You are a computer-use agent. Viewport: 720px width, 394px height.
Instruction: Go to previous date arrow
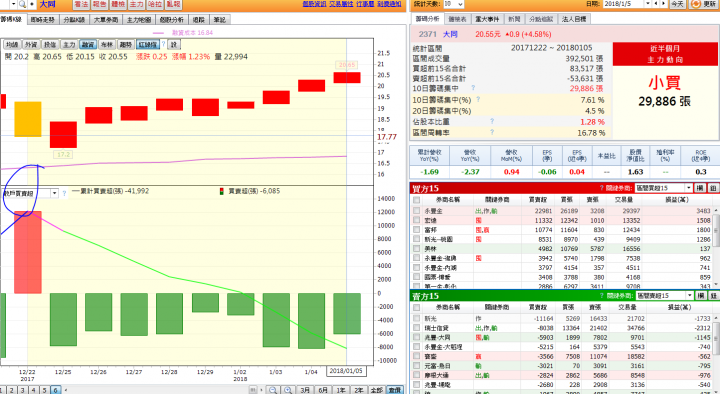pos(656,4)
